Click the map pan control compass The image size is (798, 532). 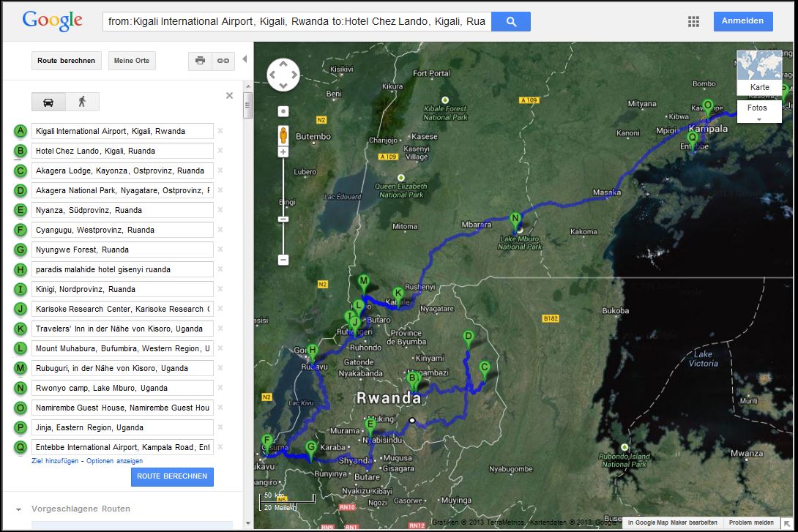coord(283,75)
